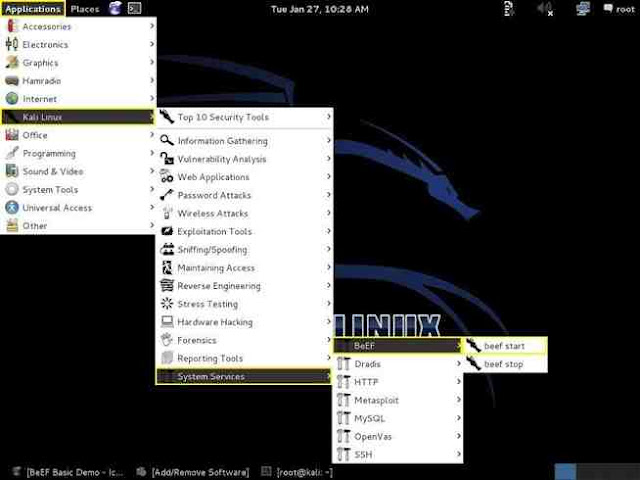Select beef stop menu entry
This screenshot has width=640, height=480.
506,364
